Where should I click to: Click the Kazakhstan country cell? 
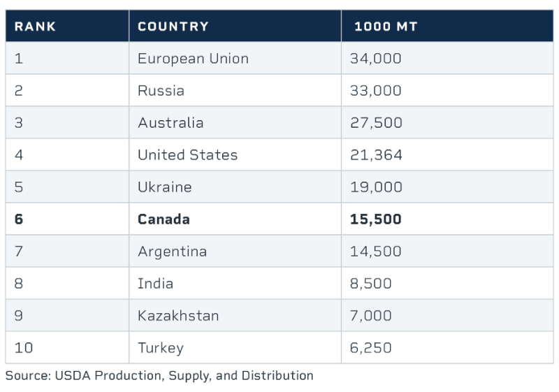178,316
